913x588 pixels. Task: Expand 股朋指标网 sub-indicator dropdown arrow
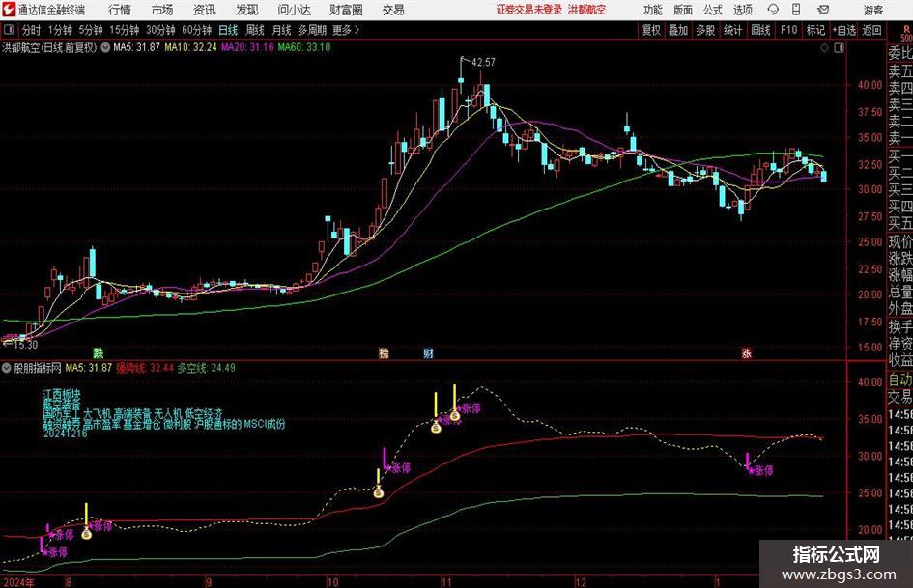coord(7,368)
